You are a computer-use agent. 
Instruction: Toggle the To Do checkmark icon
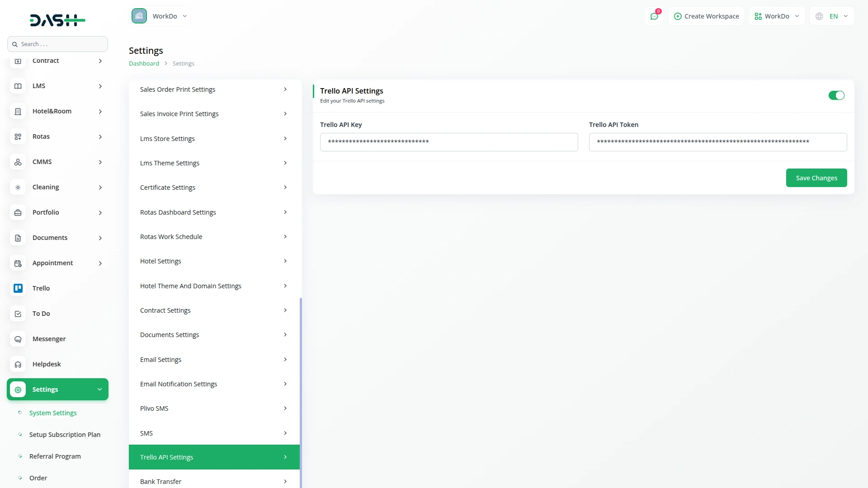18,314
